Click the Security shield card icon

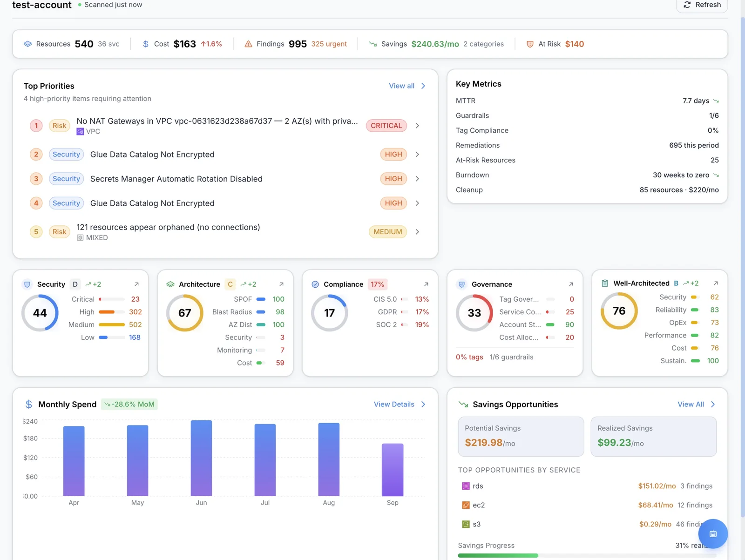tap(27, 284)
